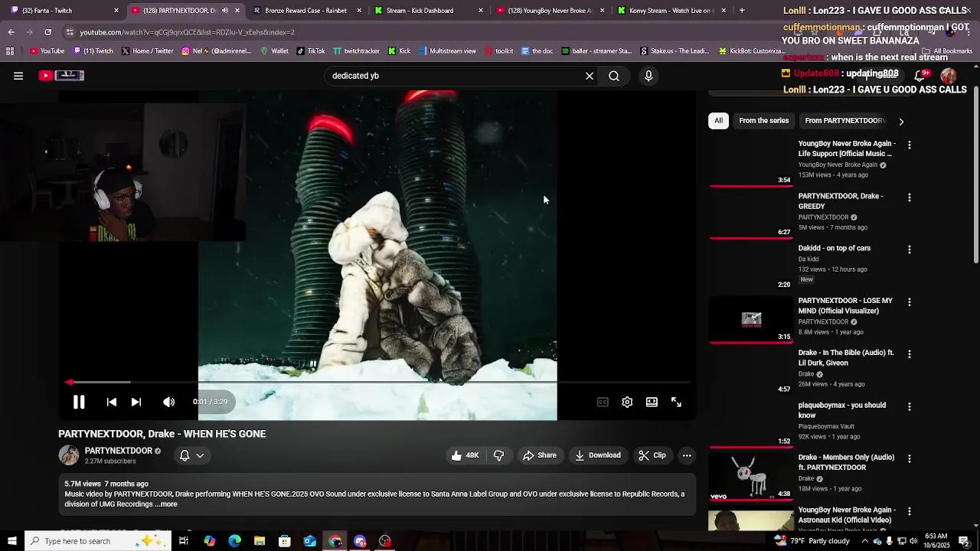This screenshot has height=551, width=980.
Task: Click the search magnifier button
Action: (614, 76)
